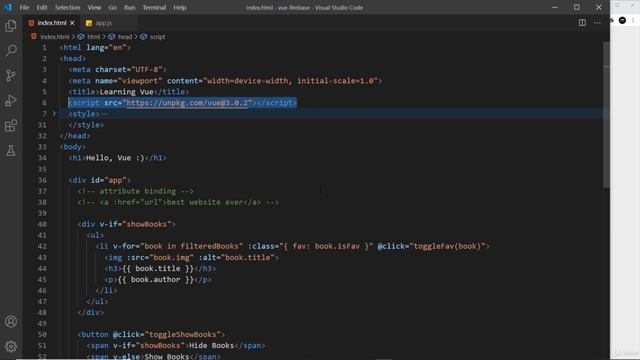Click head in the breadcrumb path
Image resolution: width=640 pixels, height=360 pixels.
125,37
